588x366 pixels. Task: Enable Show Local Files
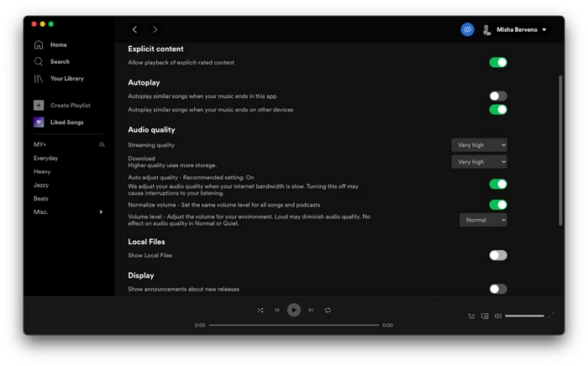[x=498, y=255]
